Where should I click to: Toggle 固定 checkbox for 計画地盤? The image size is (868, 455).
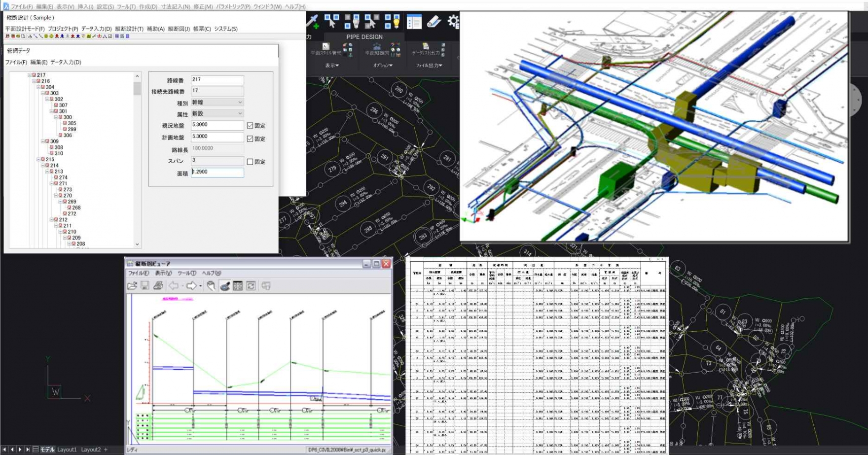(x=250, y=139)
